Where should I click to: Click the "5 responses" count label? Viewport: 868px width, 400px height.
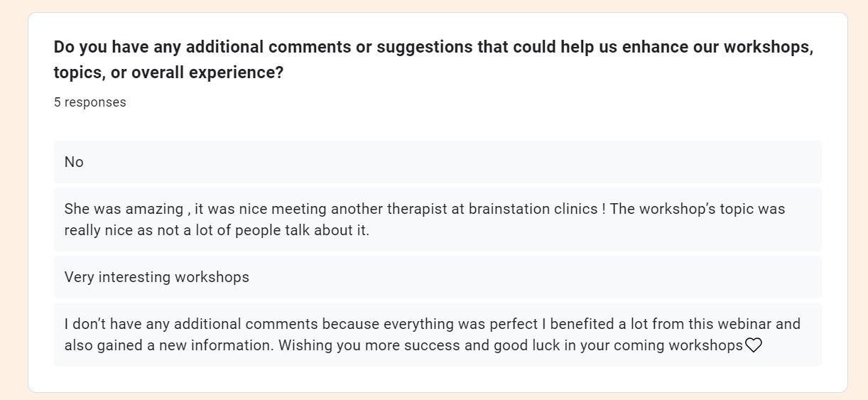(x=90, y=102)
